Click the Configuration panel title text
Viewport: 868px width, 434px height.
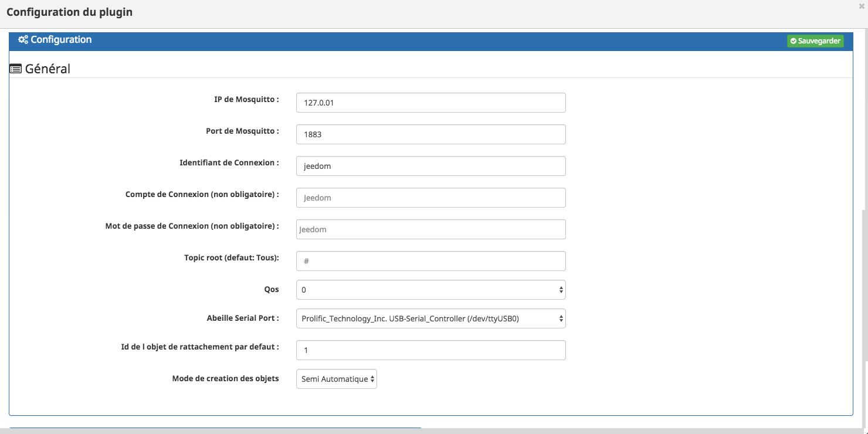click(x=61, y=40)
